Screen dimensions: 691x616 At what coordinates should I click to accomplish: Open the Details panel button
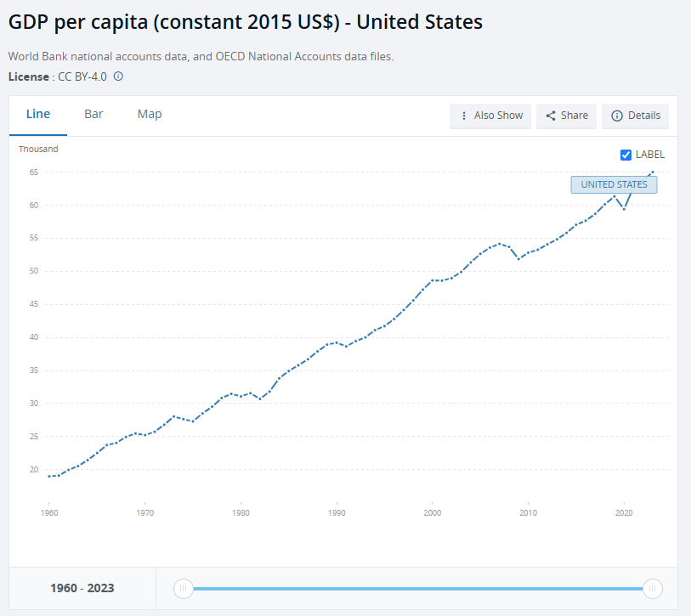[635, 116]
